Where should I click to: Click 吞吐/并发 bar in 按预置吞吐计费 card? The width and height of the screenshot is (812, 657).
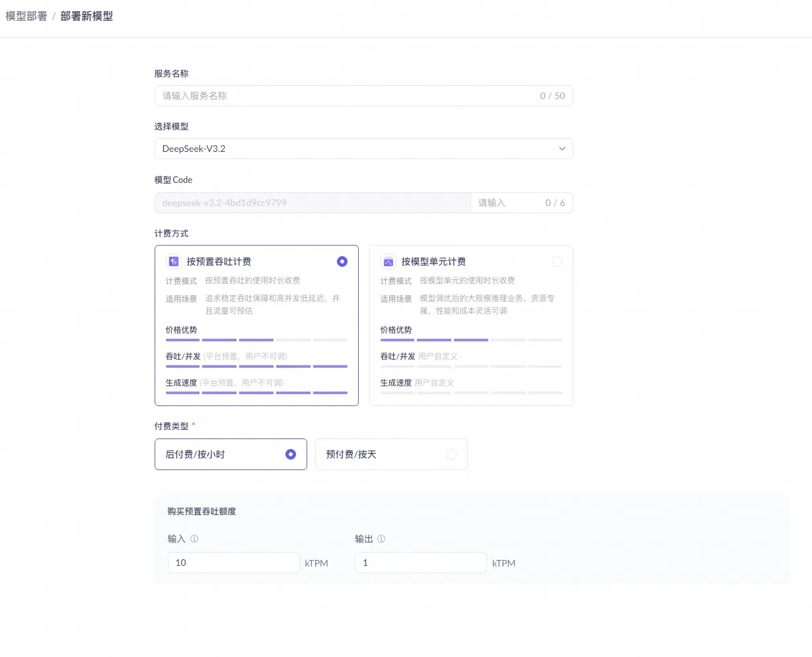(256, 366)
